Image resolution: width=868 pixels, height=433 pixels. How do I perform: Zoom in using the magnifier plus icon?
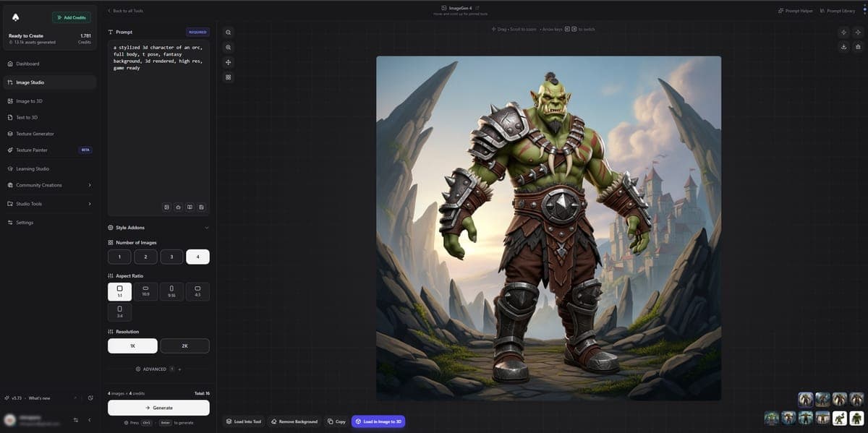click(228, 47)
